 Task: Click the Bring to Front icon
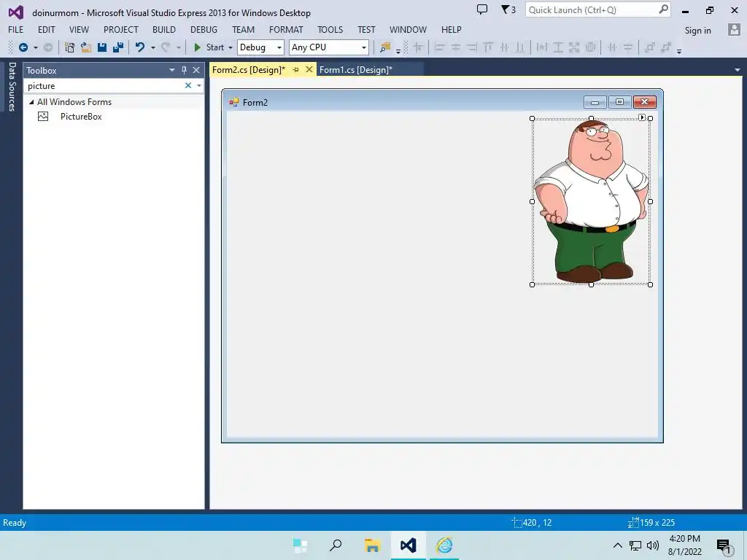pos(649,47)
